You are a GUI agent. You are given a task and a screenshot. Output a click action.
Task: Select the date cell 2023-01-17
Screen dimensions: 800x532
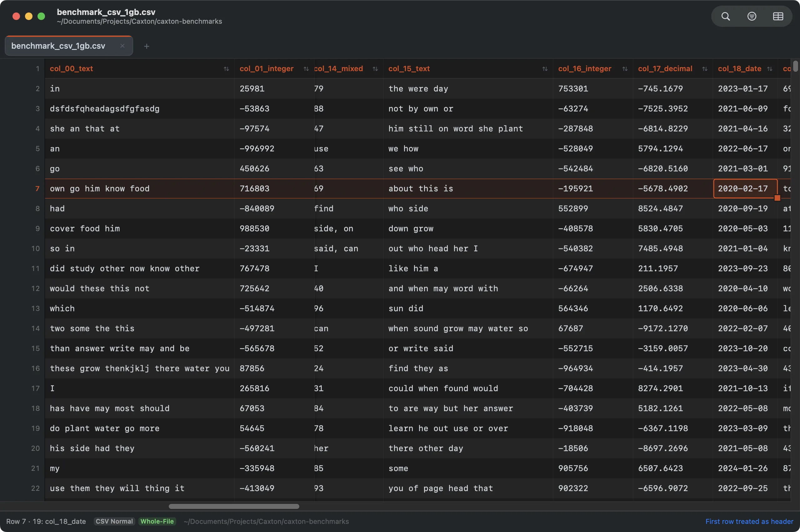tap(745, 89)
